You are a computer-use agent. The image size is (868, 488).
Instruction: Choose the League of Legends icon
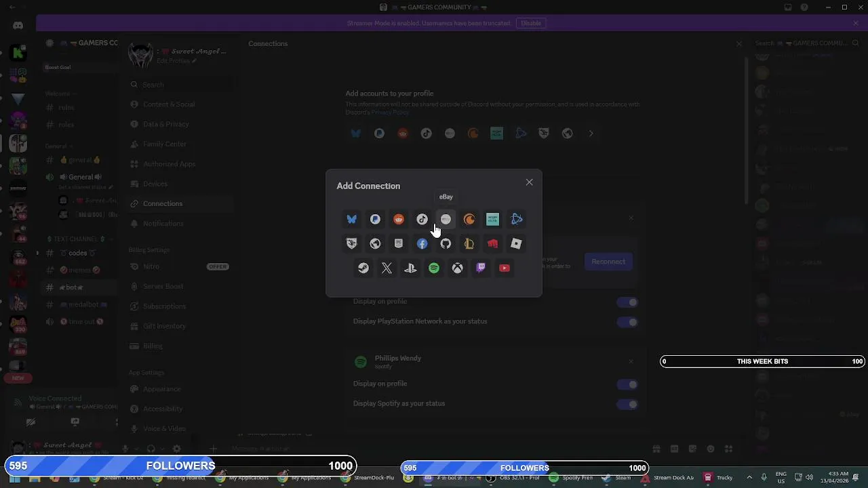(469, 243)
